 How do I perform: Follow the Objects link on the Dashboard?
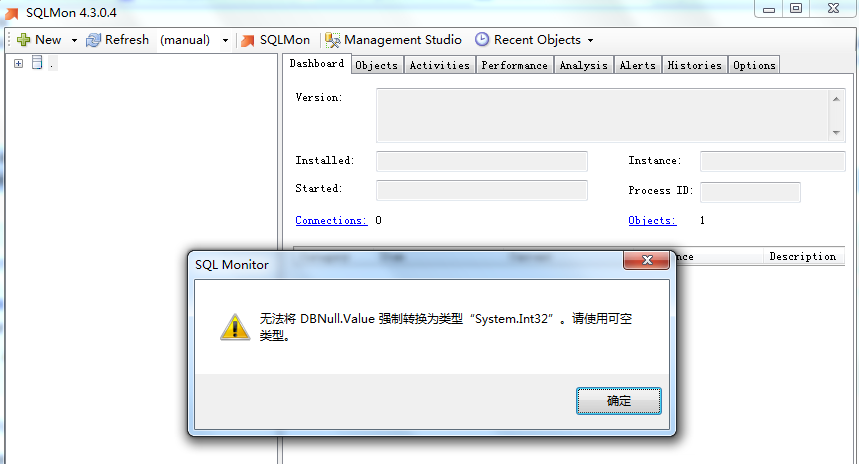[652, 220]
